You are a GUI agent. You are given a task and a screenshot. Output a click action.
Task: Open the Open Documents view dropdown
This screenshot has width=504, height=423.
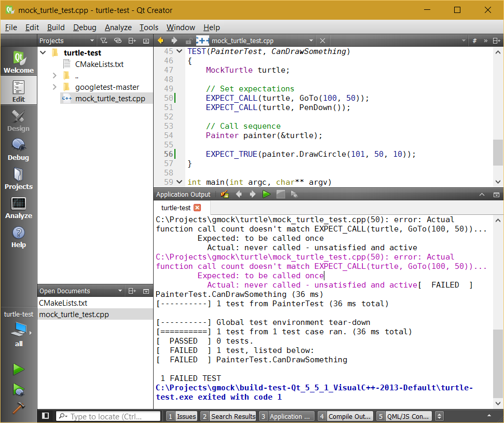[80, 291]
